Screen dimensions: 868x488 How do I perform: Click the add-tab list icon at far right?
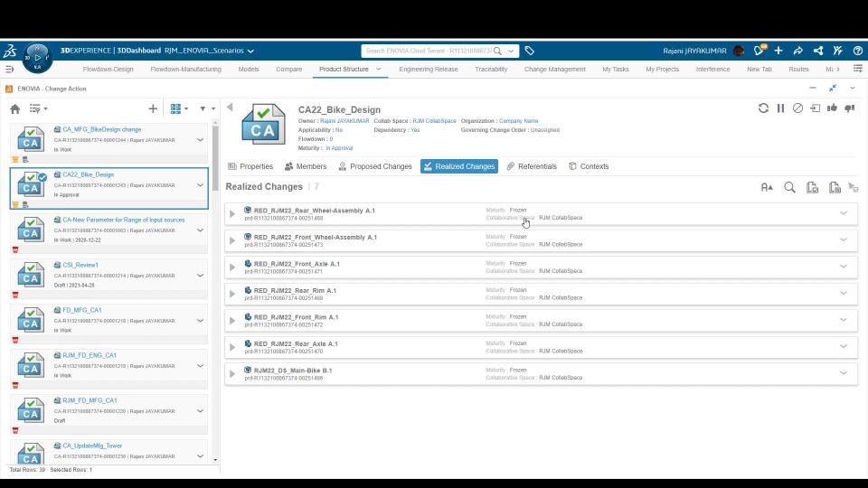pyautogui.click(x=858, y=70)
